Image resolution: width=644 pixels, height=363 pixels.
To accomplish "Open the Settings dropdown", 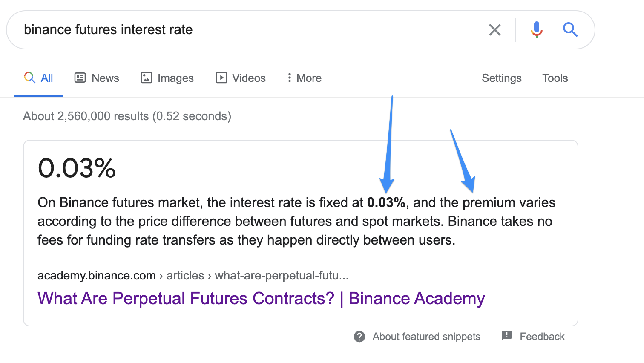I will point(502,78).
